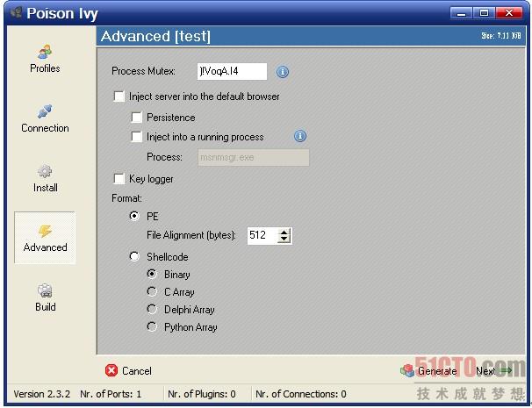Click the red Cancel X icon

111,370
